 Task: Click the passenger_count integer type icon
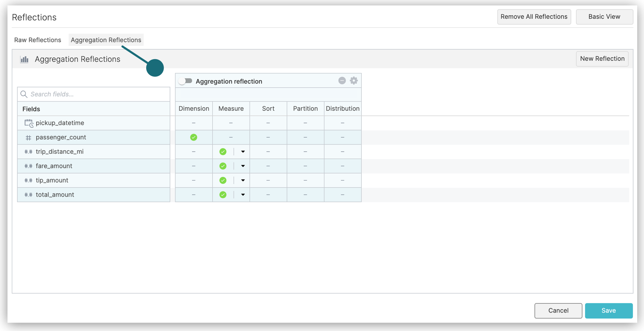(29, 138)
